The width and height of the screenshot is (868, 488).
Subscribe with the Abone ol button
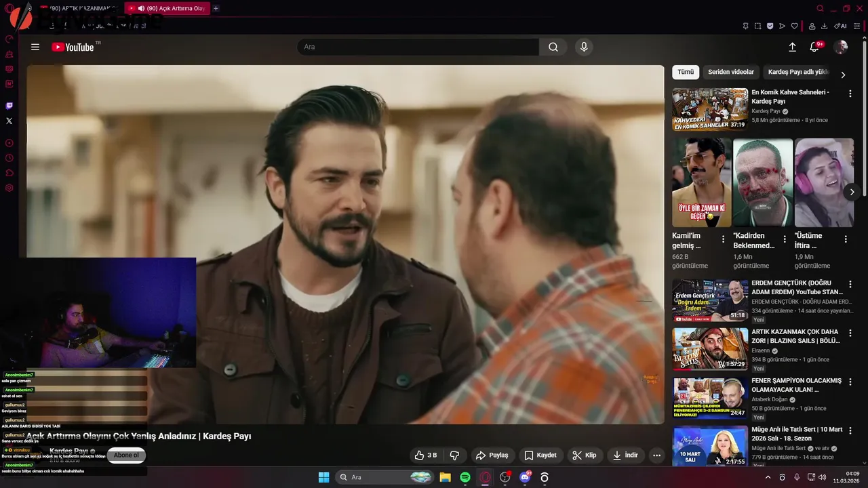click(x=126, y=455)
